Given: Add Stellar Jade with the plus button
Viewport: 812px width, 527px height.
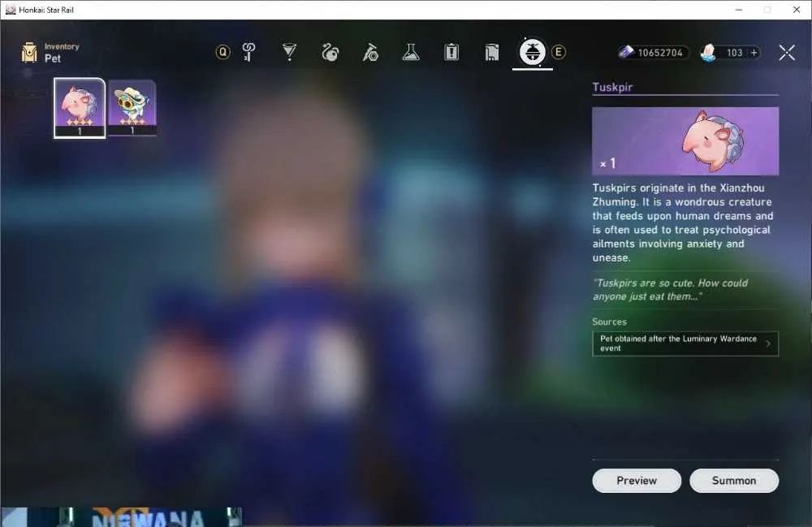Looking at the screenshot, I should 754,52.
